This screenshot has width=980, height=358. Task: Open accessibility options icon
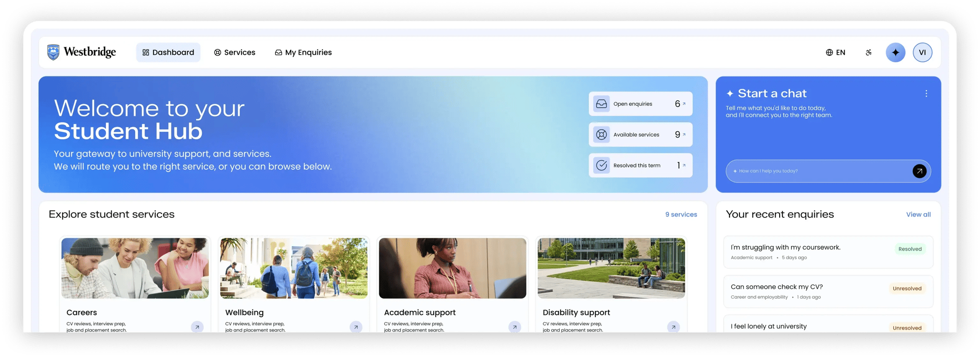(868, 52)
